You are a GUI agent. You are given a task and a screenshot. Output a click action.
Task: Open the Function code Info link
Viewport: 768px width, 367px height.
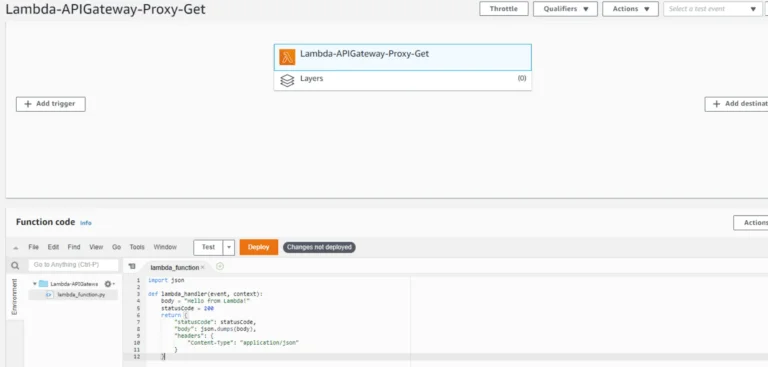(x=86, y=223)
